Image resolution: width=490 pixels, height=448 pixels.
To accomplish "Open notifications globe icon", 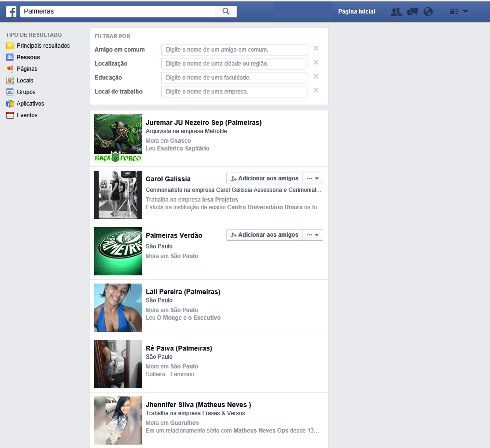I will pos(428,12).
